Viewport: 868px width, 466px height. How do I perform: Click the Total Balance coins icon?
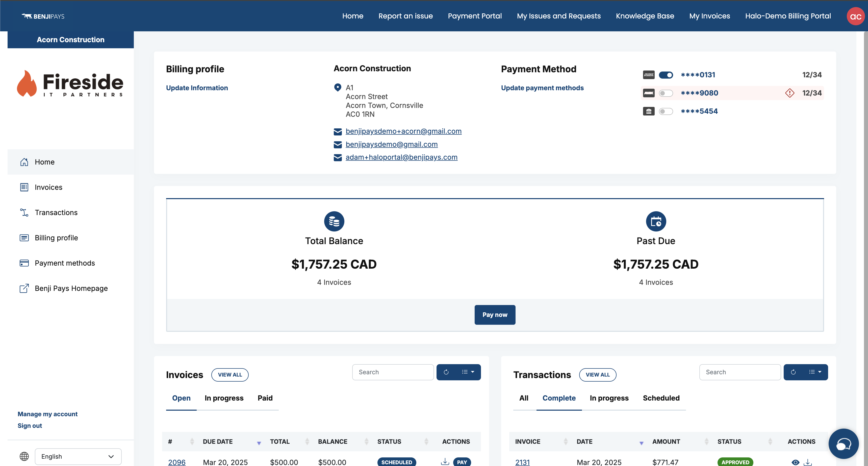point(334,221)
